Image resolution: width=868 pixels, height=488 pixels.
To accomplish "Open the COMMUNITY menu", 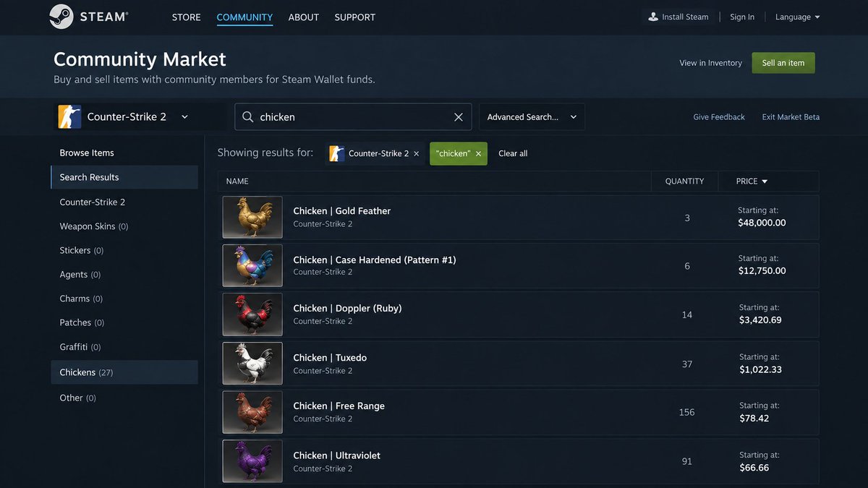I will coord(244,17).
